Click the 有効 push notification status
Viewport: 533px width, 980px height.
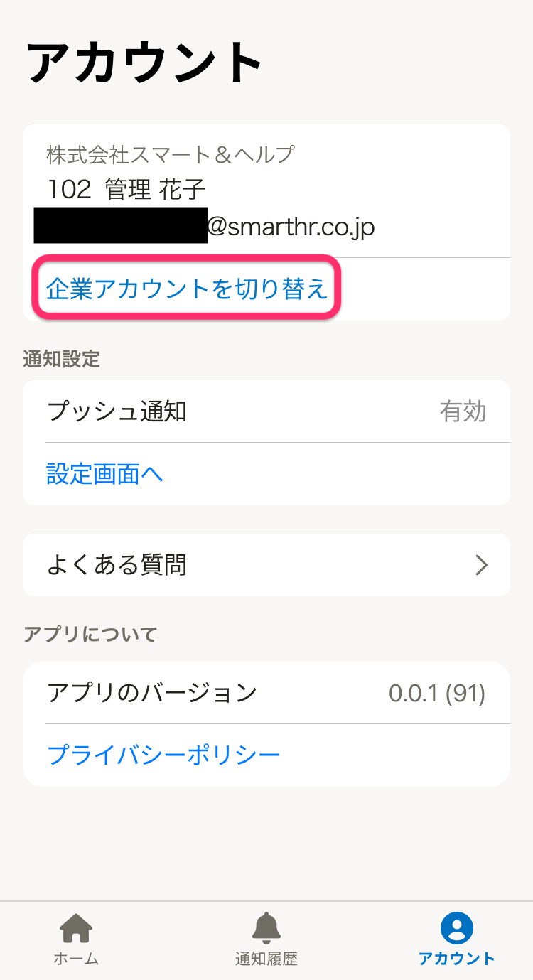click(x=463, y=411)
